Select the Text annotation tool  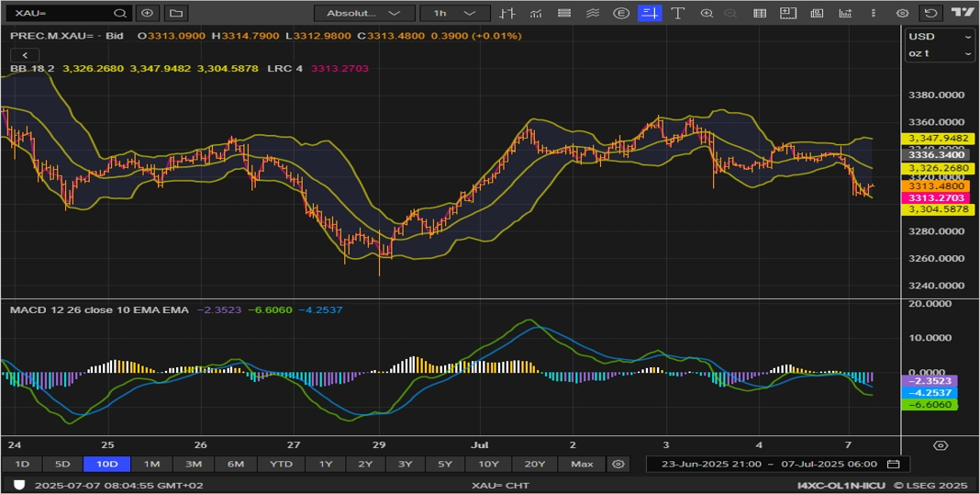click(x=678, y=13)
